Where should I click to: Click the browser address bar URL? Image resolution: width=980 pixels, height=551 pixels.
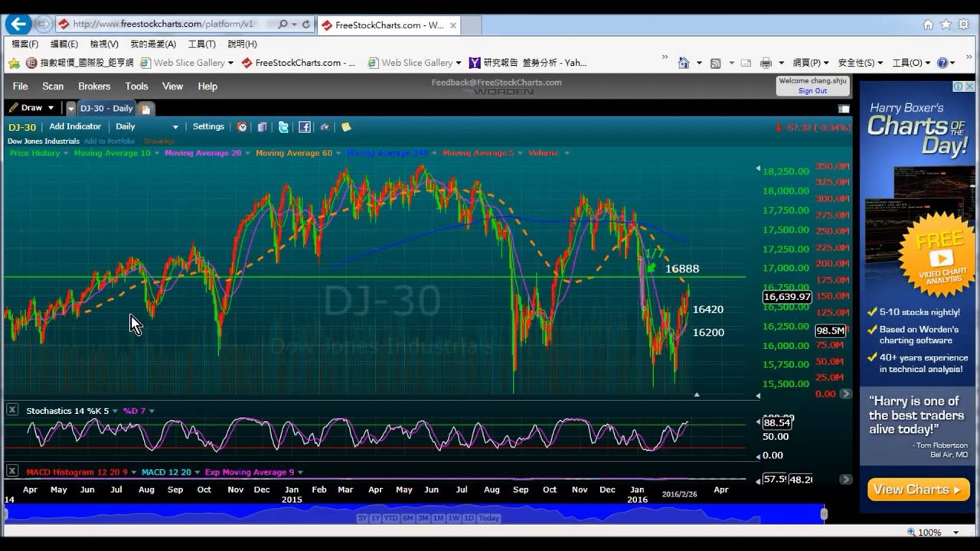click(x=162, y=24)
